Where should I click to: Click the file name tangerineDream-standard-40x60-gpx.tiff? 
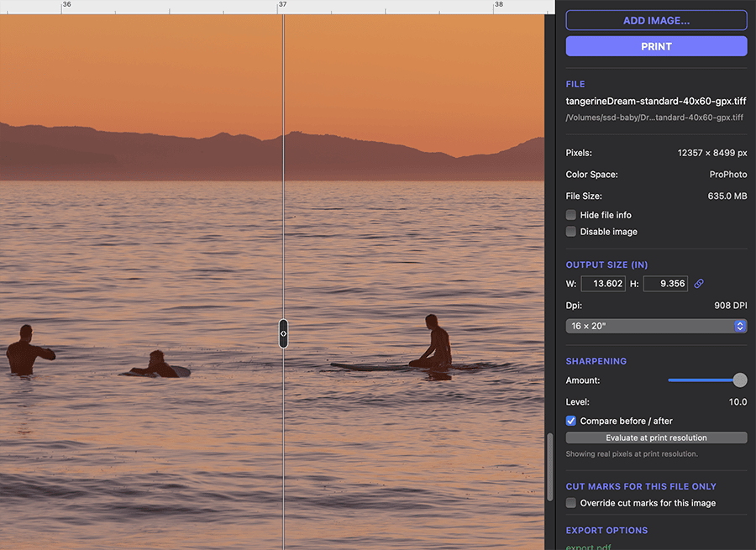pos(656,102)
